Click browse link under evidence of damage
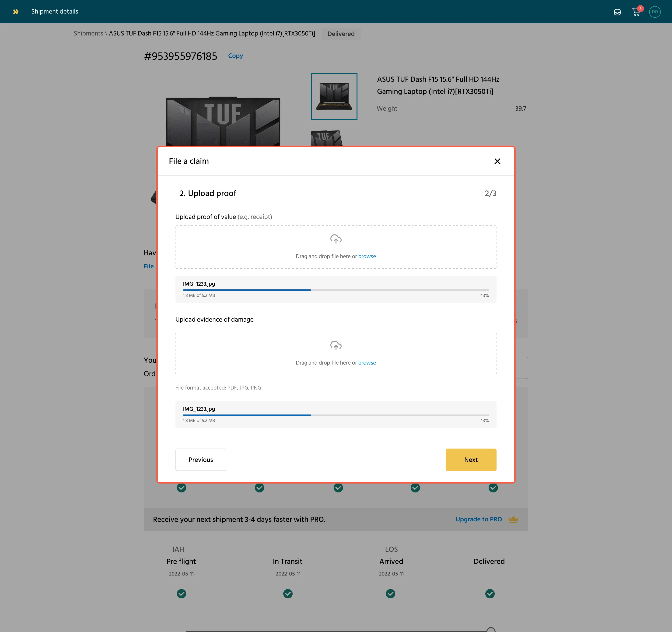 [367, 362]
